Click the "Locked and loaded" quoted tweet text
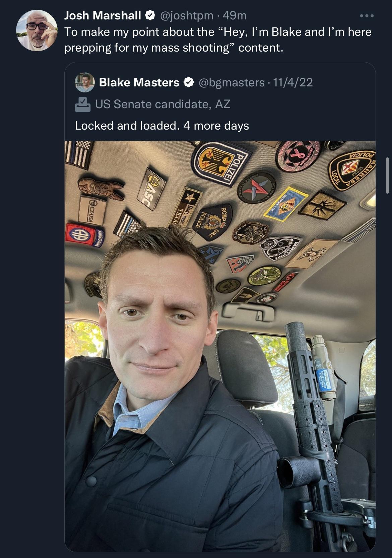392x558 pixels. tap(162, 126)
